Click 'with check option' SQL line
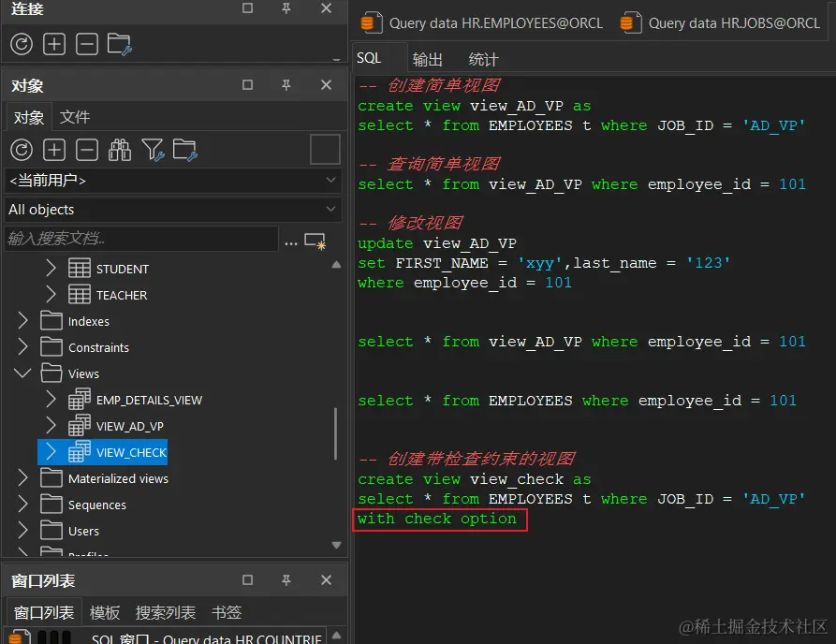The width and height of the screenshot is (836, 644). coord(436,519)
